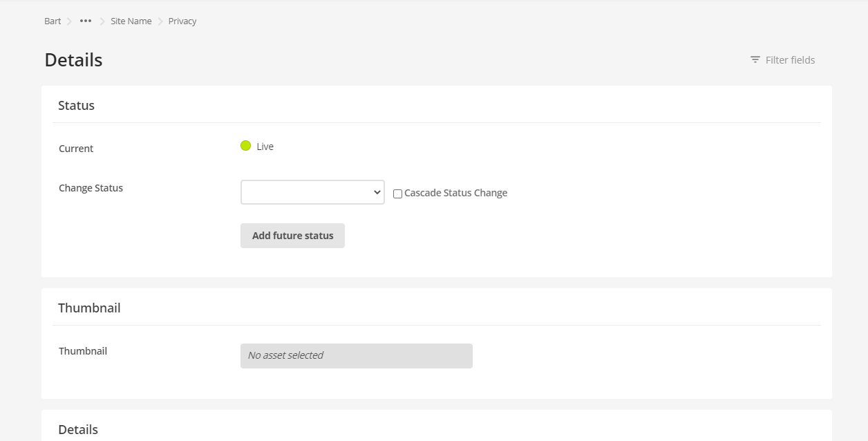868x441 pixels.
Task: Select the thumbnail 'No asset selected' field
Action: click(357, 356)
